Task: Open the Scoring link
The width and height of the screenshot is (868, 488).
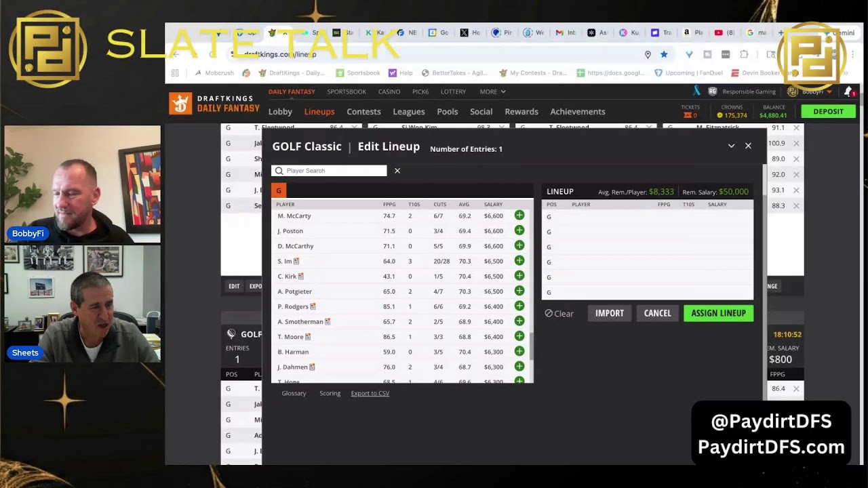Action: tap(330, 393)
